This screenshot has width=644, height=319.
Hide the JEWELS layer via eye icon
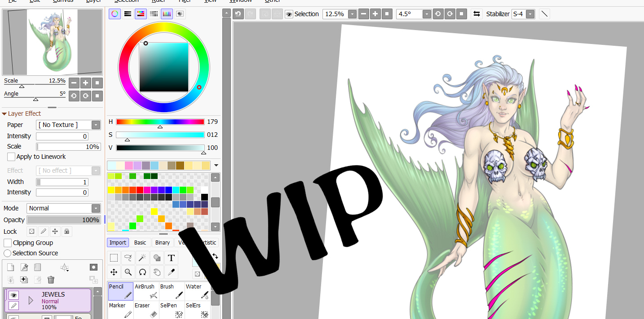[13, 295]
